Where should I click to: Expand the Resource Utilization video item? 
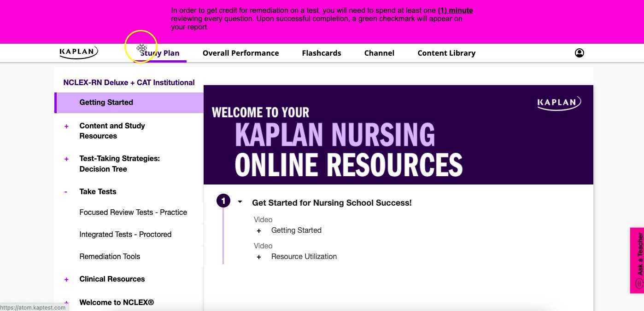[259, 257]
